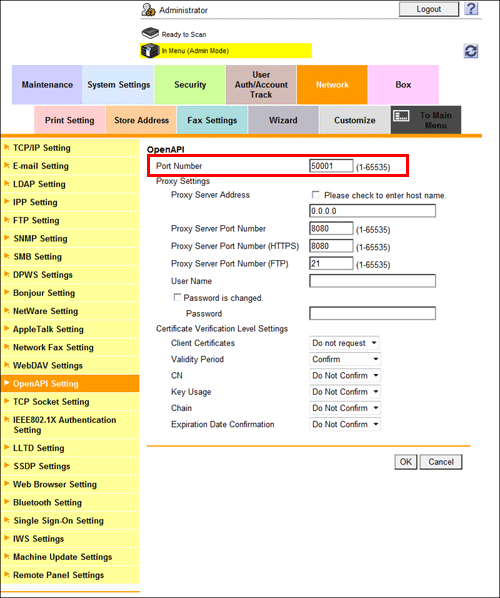Click arrow icon beside Remote Panel Settings
The width and height of the screenshot is (500, 598).
6,574
